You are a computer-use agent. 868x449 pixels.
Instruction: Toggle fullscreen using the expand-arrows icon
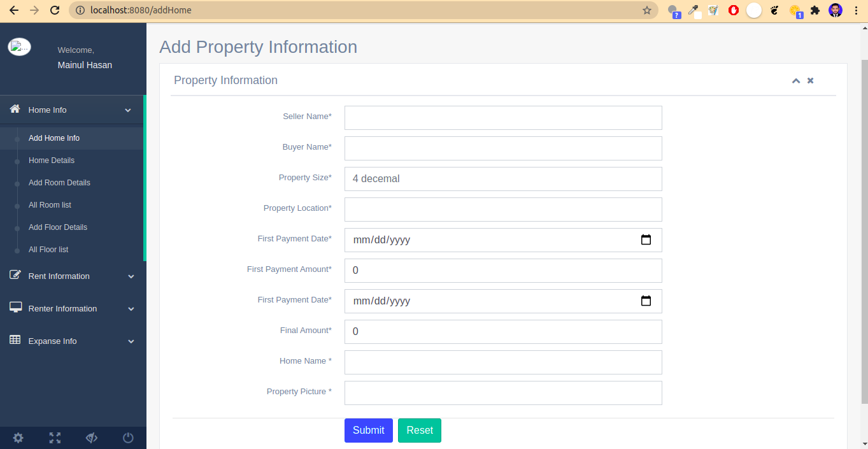click(x=55, y=438)
